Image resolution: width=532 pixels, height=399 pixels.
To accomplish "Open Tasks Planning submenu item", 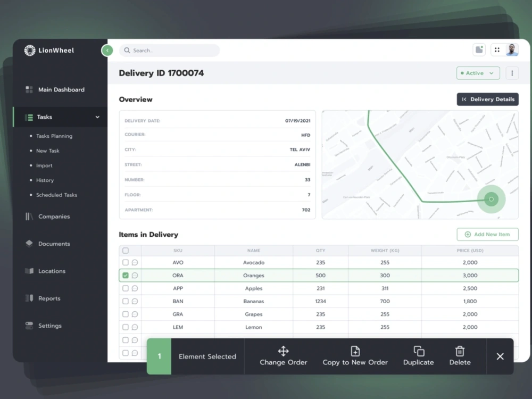I will 54,136.
